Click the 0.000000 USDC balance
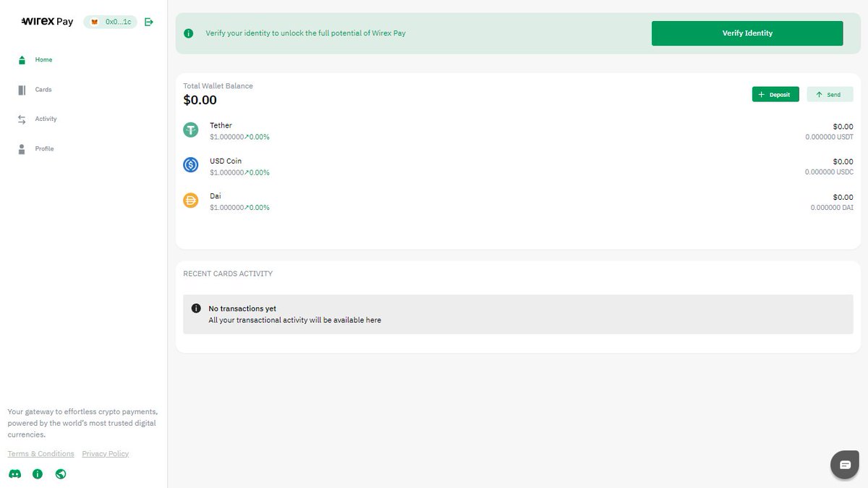This screenshot has height=488, width=868. click(x=829, y=172)
